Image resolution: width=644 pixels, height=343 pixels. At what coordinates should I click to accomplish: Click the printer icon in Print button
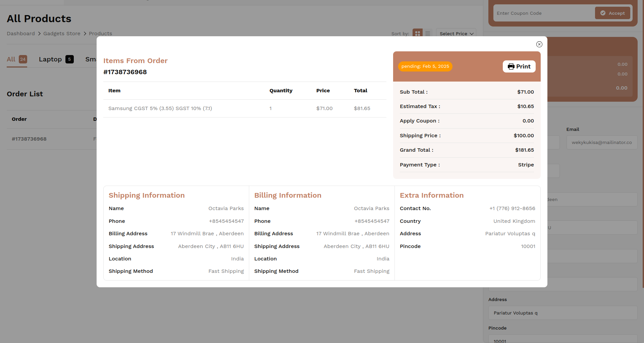pyautogui.click(x=511, y=66)
